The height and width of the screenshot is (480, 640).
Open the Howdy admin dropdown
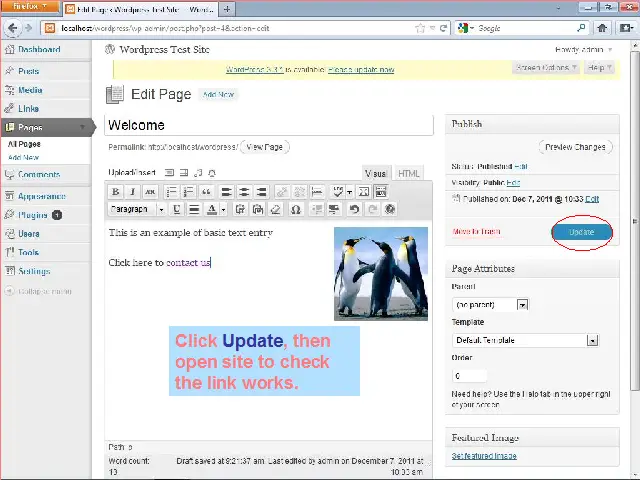click(583, 50)
